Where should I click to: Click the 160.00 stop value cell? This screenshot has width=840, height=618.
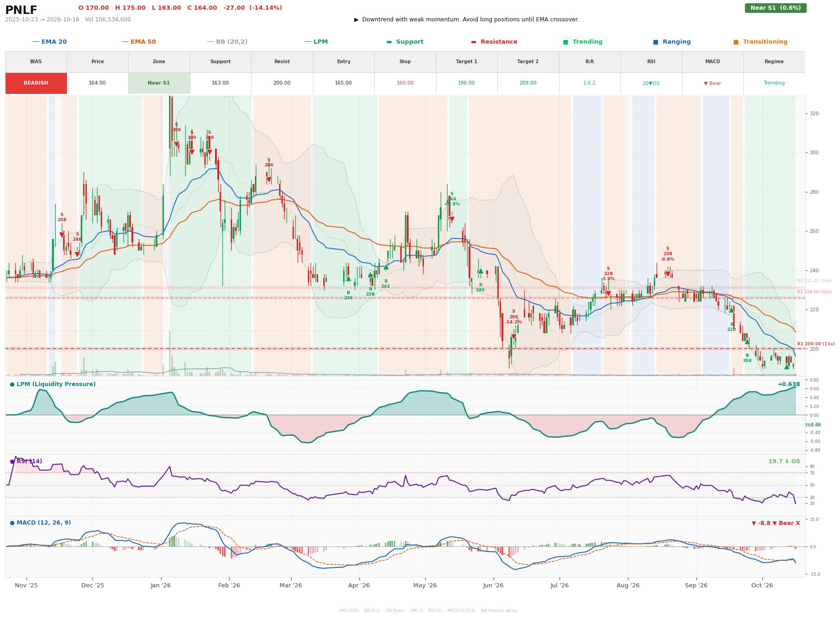tap(405, 83)
